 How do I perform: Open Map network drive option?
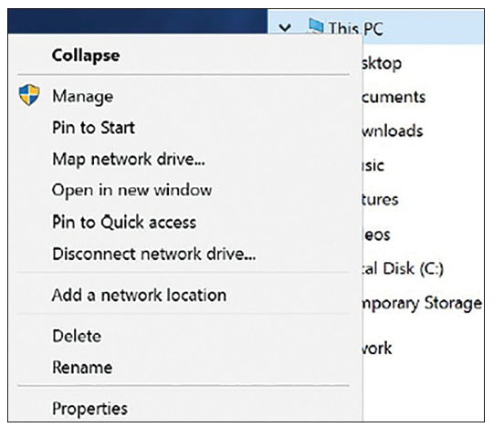click(129, 159)
